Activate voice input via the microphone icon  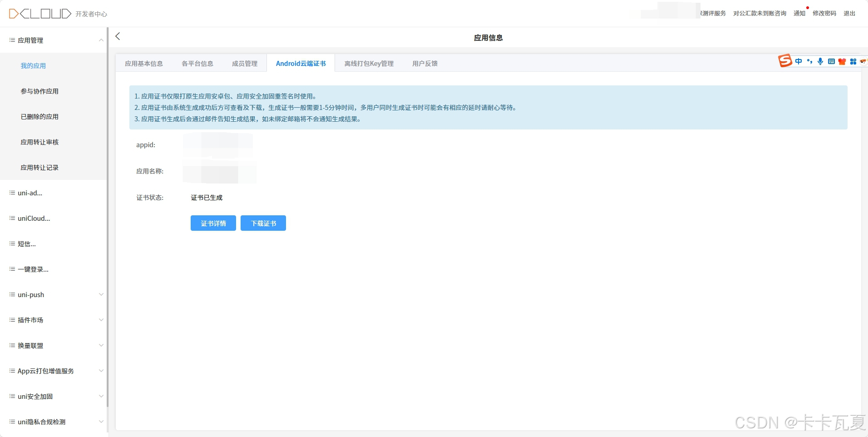click(x=820, y=61)
